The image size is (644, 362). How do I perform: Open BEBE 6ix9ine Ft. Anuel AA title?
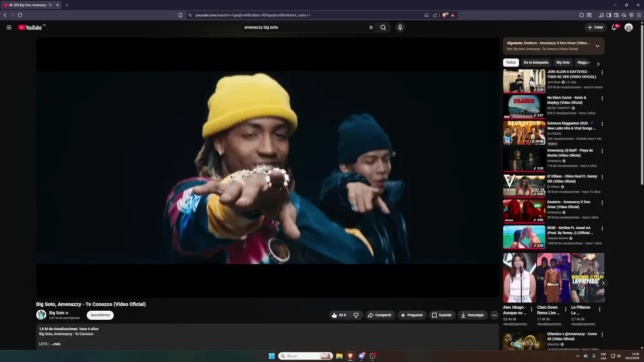[570, 230]
